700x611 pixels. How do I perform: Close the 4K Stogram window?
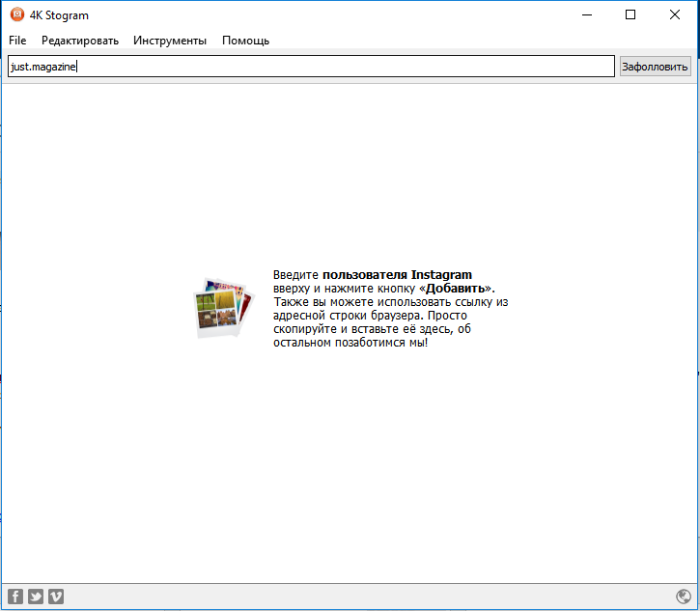(675, 14)
